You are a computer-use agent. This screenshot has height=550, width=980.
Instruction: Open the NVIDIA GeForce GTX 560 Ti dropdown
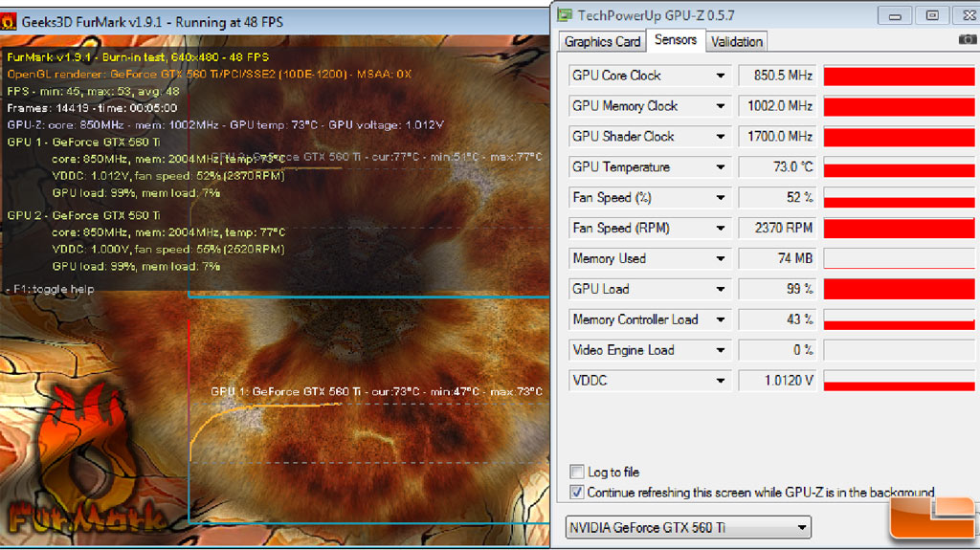coord(688,527)
